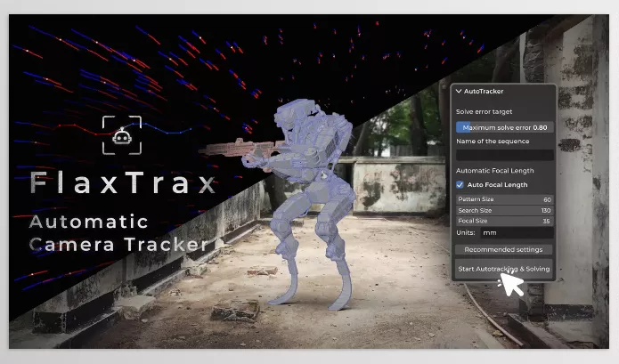Uncheck the Auto Focal Length checkbox

tap(460, 184)
